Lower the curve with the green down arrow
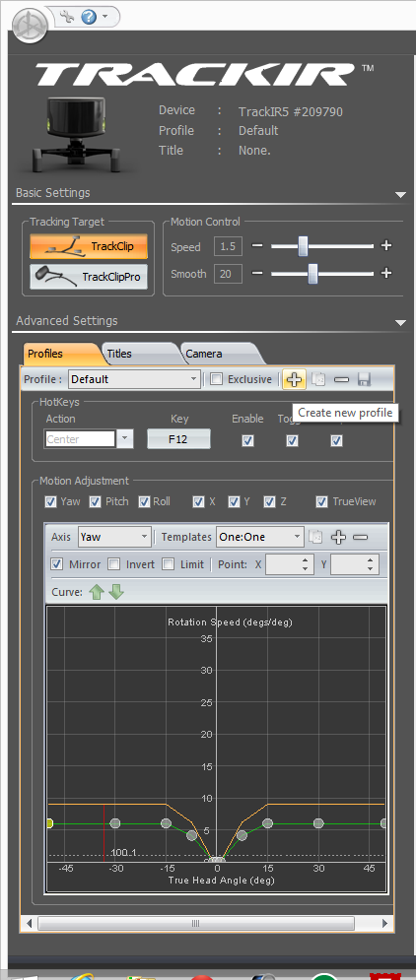 pos(116,592)
